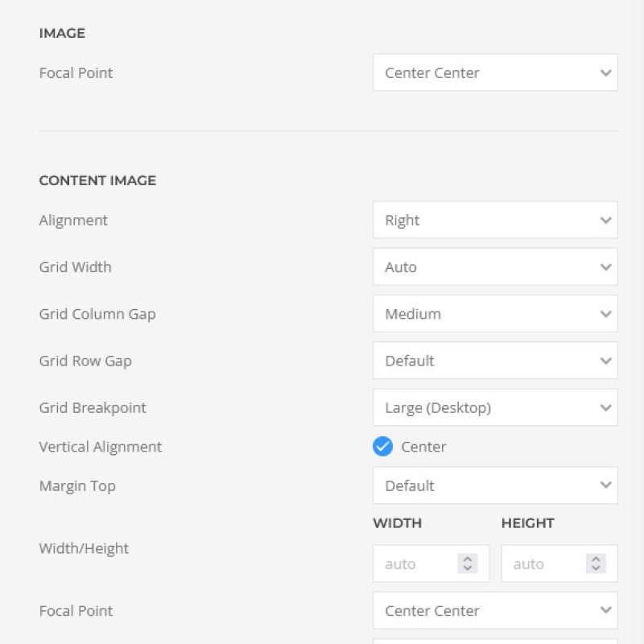Open the Alignment dropdown set to Right
This screenshot has height=644, width=644.
click(x=495, y=220)
